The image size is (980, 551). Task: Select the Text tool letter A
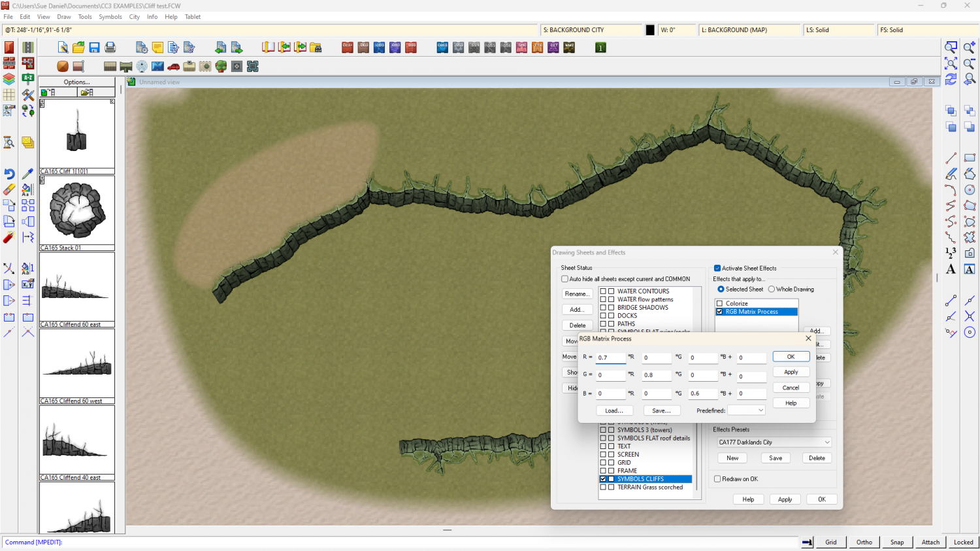point(951,269)
